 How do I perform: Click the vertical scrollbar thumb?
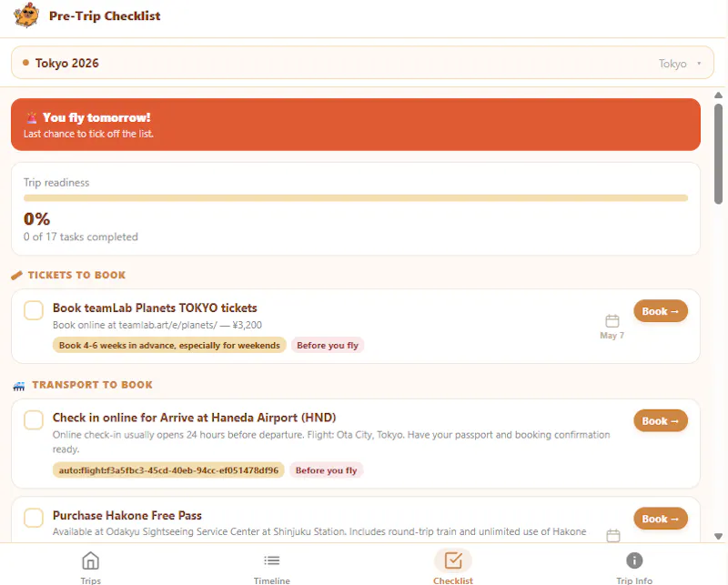point(718,154)
